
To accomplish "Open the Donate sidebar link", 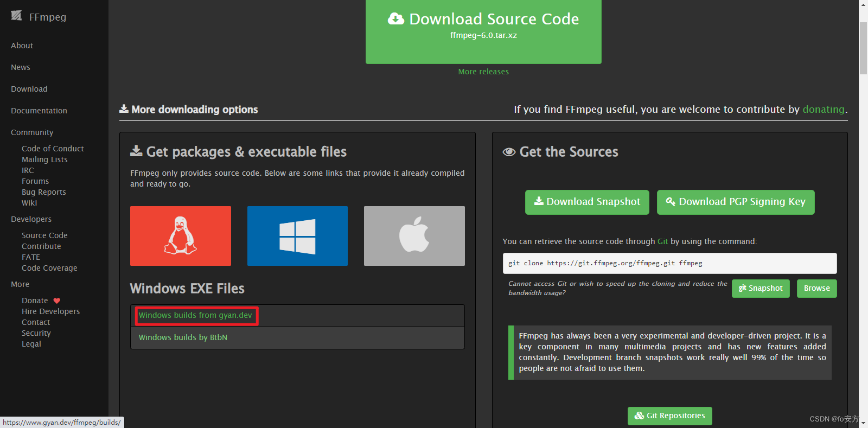I will pos(35,301).
